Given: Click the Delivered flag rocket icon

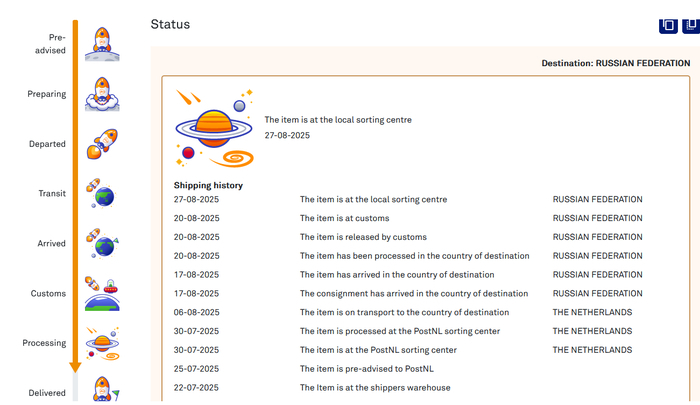Looking at the screenshot, I should click(103, 390).
